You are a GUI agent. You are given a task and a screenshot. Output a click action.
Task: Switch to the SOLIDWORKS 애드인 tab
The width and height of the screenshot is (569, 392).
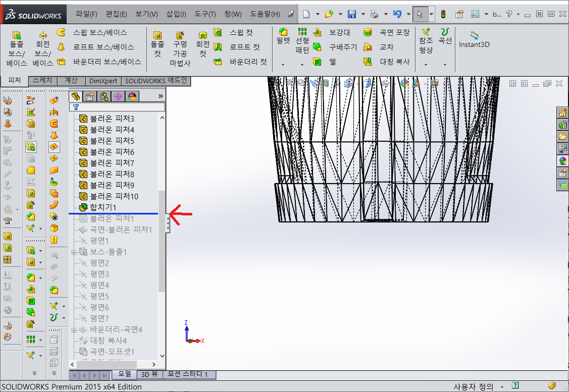(156, 81)
